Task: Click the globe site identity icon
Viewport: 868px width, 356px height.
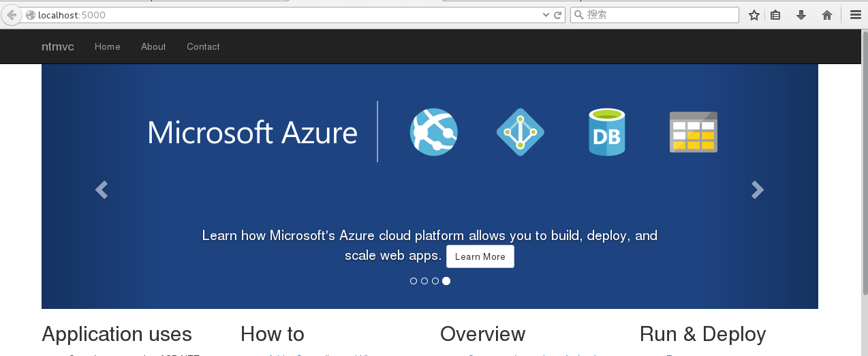Action: coord(31,15)
